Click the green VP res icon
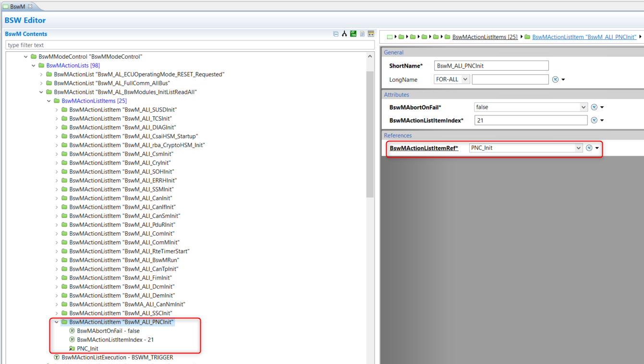 (353, 34)
